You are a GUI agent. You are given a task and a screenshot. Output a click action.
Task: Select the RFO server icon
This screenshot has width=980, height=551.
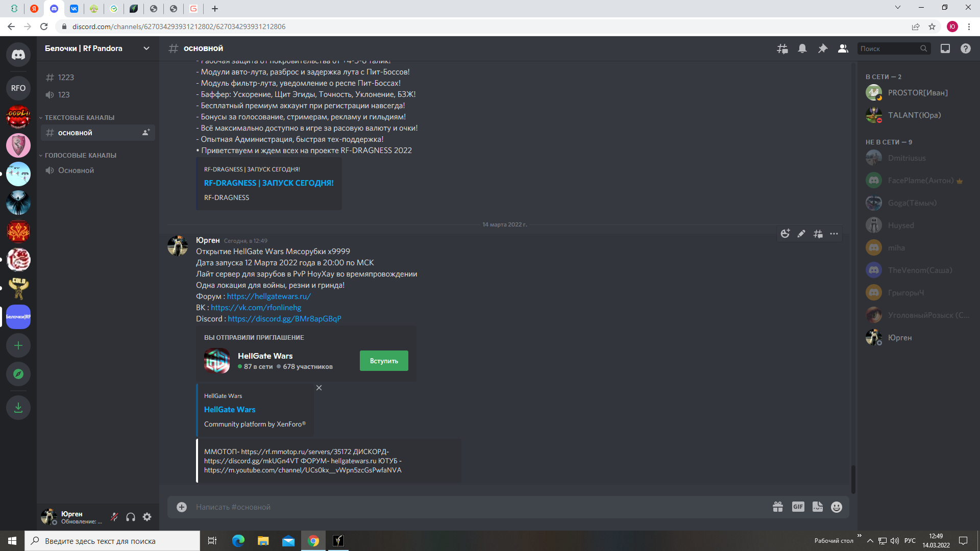(x=18, y=88)
